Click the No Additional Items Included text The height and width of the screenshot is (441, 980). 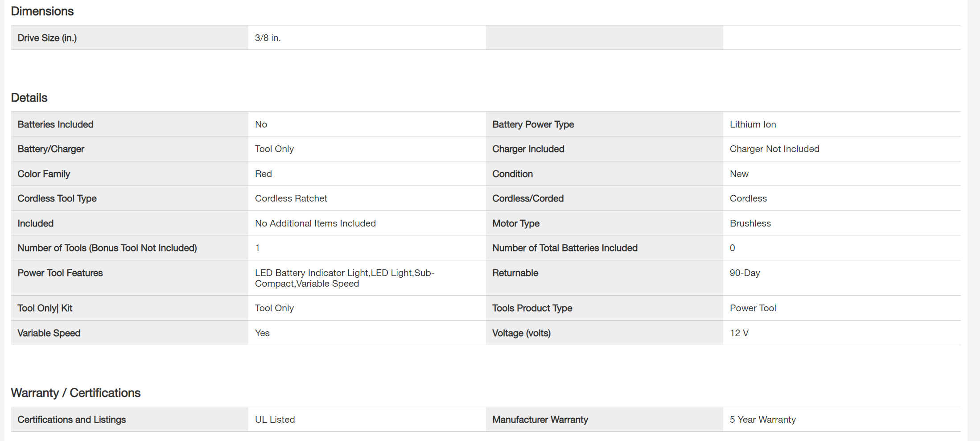(315, 223)
